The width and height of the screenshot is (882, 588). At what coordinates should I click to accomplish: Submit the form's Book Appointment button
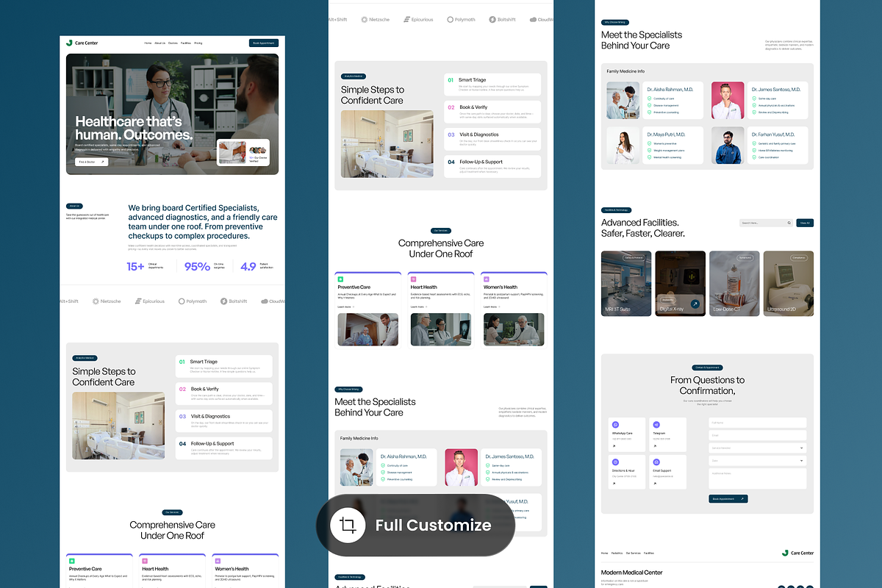728,498
